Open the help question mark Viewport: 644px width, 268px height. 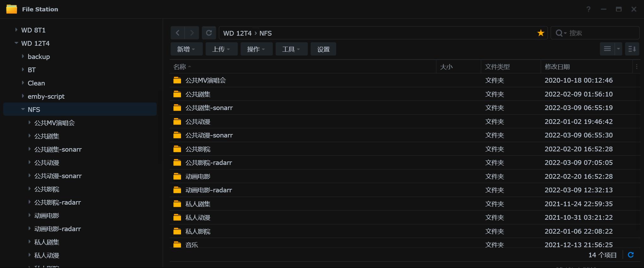[588, 9]
